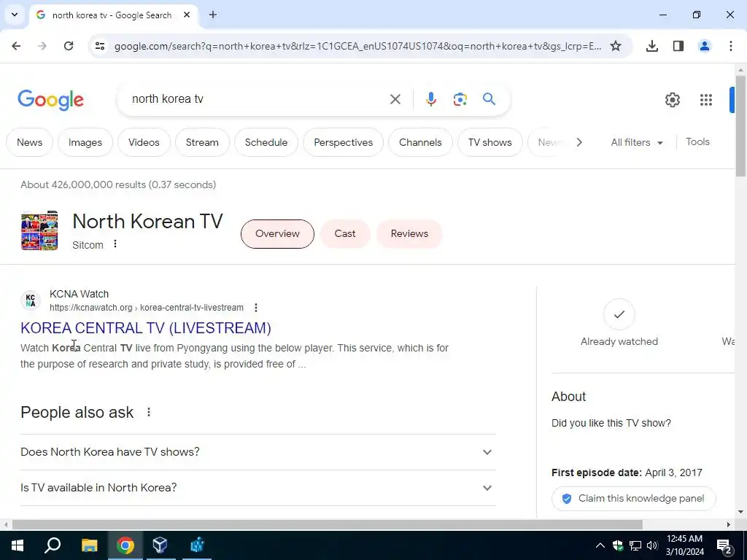Open search Tools
Viewport: 747px width, 560px height.
[697, 142]
